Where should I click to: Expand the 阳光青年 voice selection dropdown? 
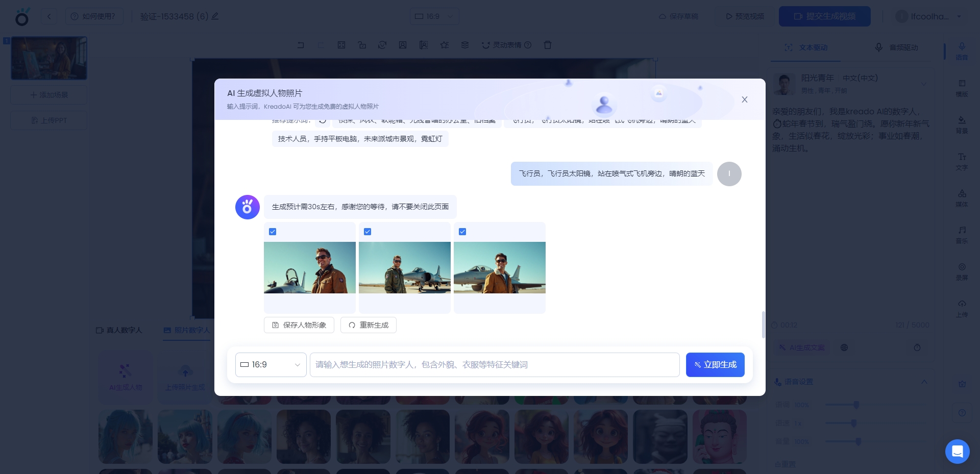click(x=923, y=84)
